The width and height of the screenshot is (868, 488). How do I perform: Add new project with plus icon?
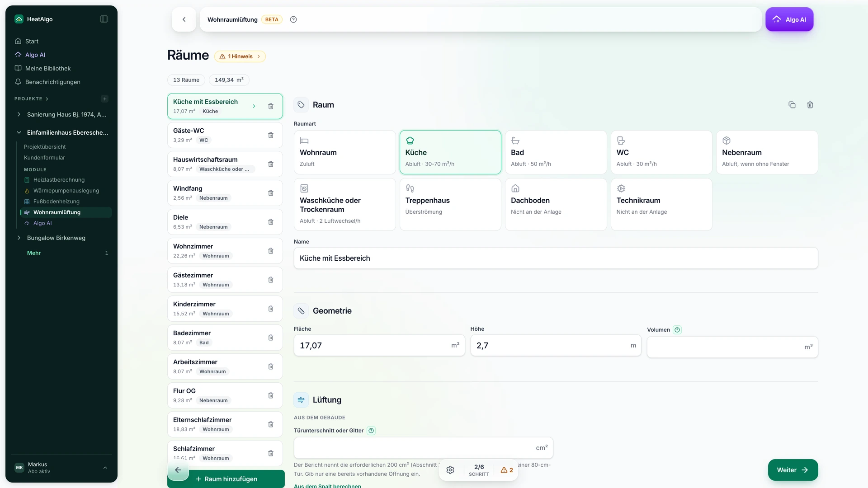click(105, 99)
